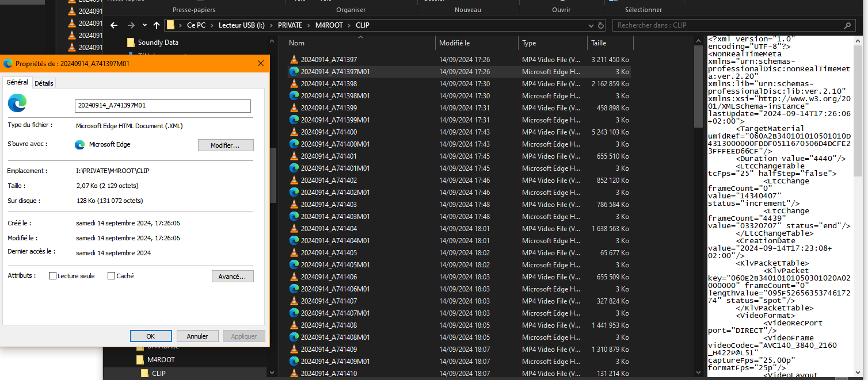This screenshot has width=868, height=380.
Task: Click the file name text field
Action: [163, 106]
